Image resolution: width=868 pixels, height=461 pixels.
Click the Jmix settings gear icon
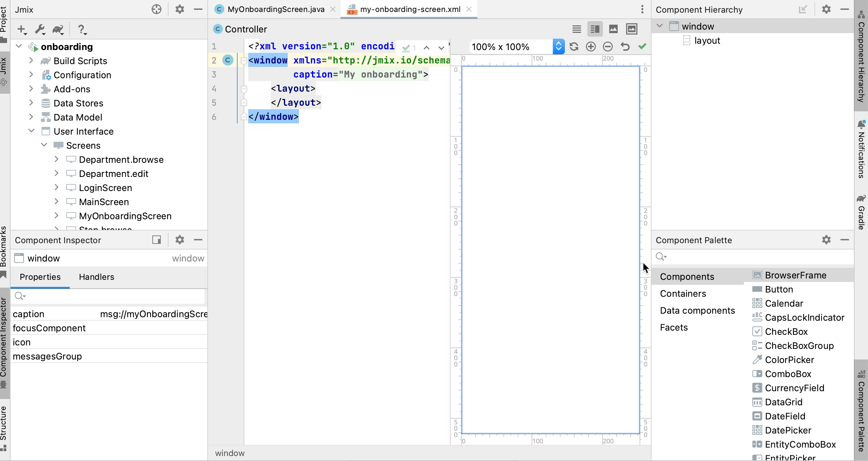click(x=180, y=9)
